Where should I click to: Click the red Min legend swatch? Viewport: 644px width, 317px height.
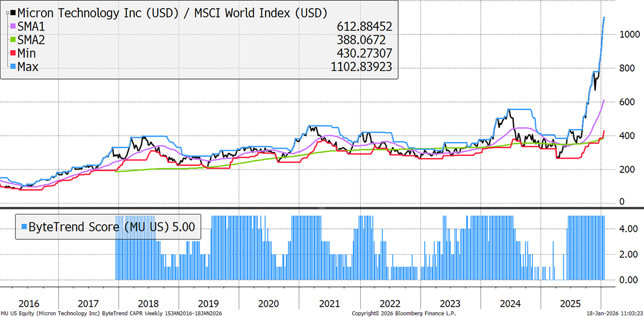click(x=13, y=53)
